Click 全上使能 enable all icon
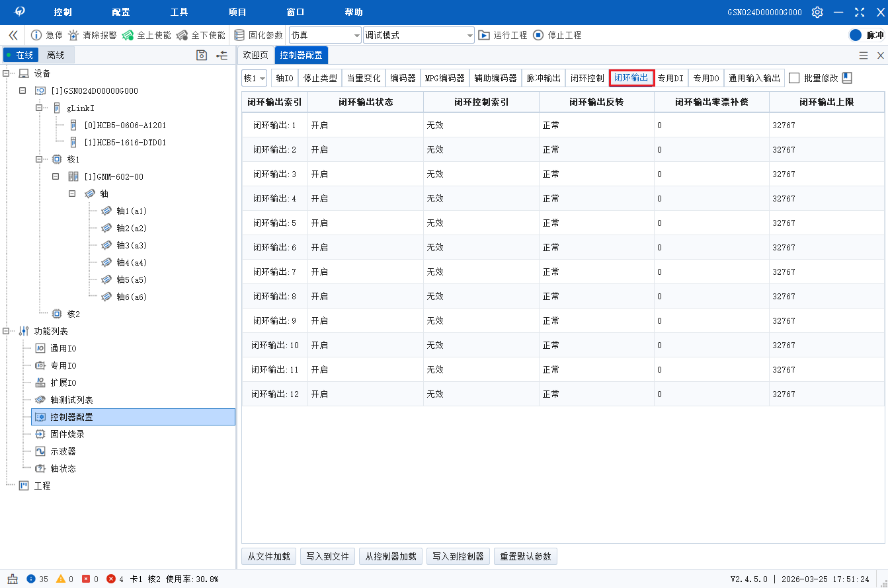 [128, 35]
